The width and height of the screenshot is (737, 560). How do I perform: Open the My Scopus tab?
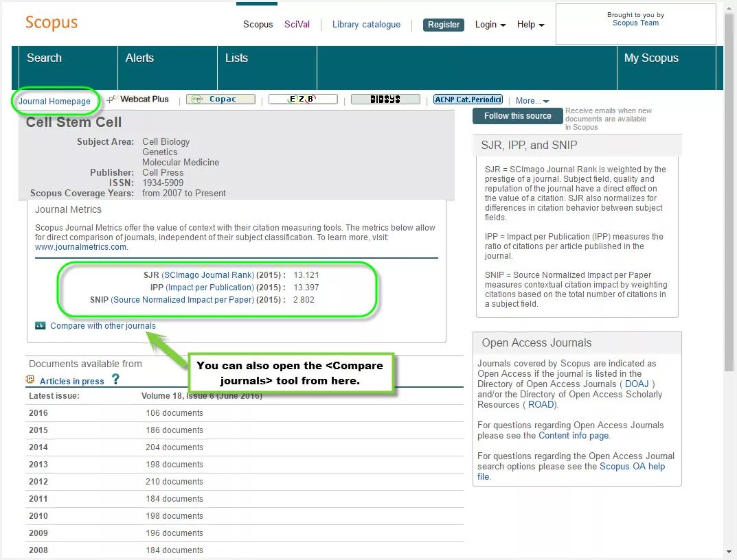(666, 68)
